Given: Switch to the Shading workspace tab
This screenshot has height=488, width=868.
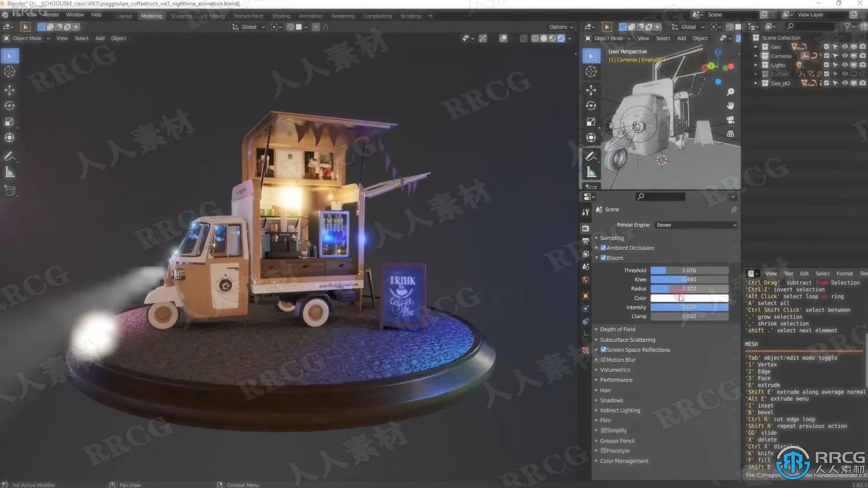Looking at the screenshot, I should (x=281, y=16).
